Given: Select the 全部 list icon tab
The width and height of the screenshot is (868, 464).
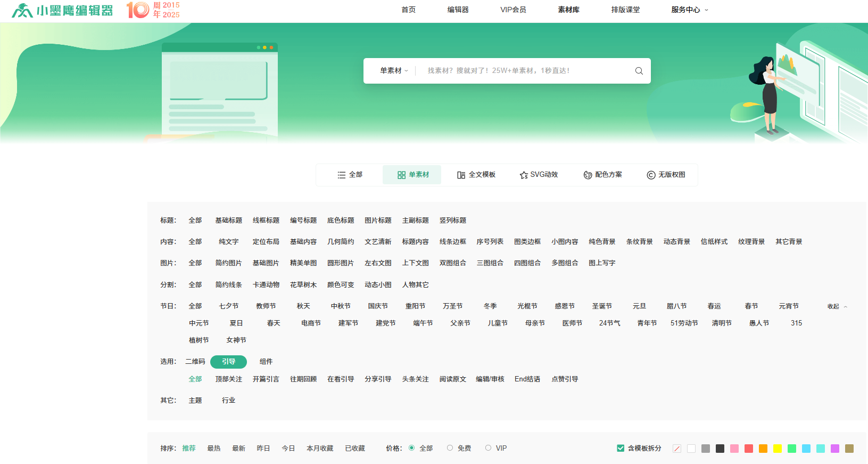Looking at the screenshot, I should pyautogui.click(x=350, y=175).
